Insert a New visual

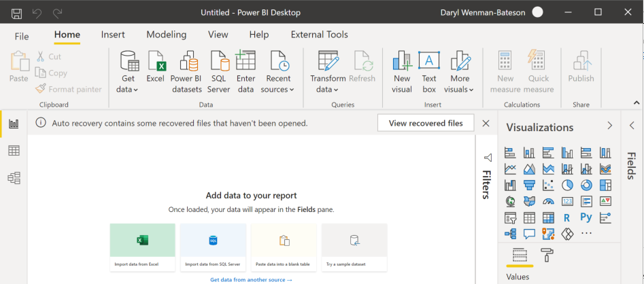point(402,72)
